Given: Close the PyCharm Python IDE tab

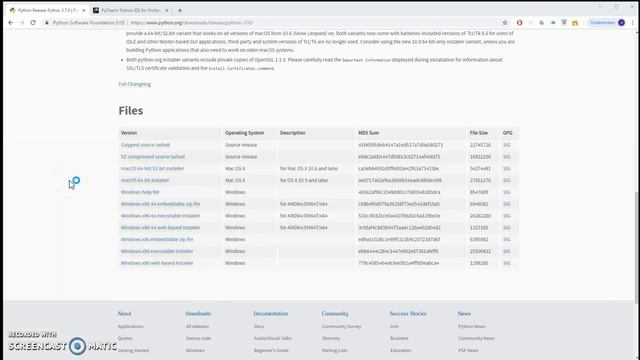Looking at the screenshot, I should tap(167, 10).
